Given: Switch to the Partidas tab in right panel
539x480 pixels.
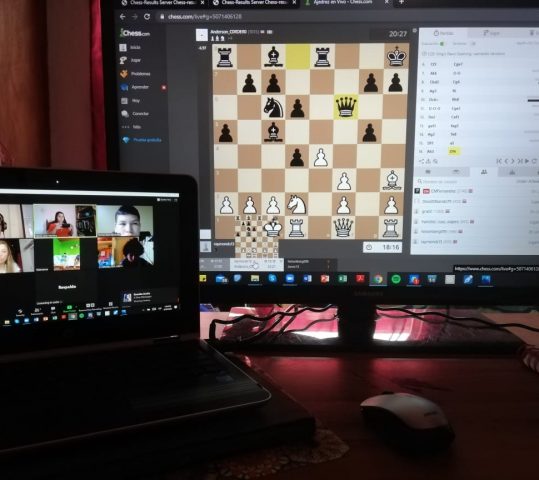Looking at the screenshot, I should (443, 33).
